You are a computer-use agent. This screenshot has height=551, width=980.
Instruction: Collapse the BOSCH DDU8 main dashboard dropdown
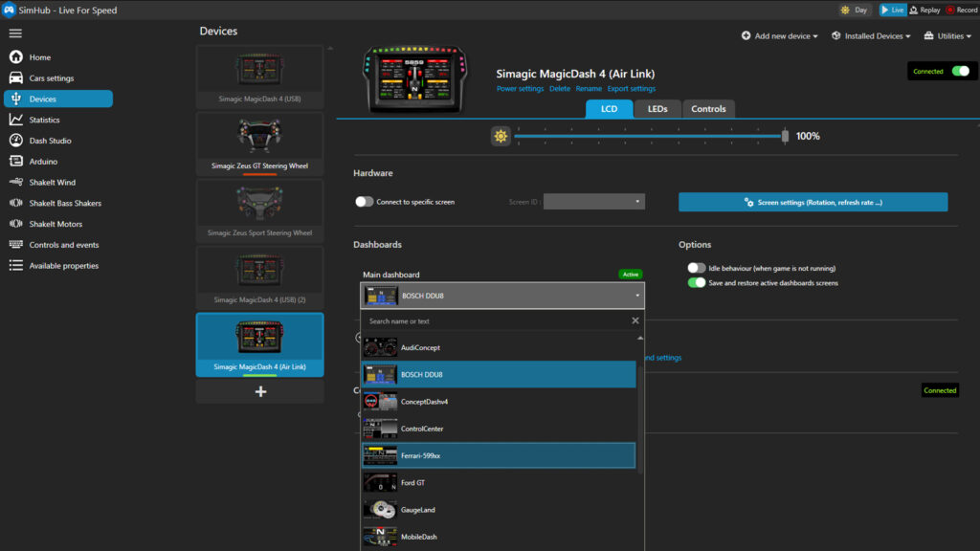[x=502, y=296]
